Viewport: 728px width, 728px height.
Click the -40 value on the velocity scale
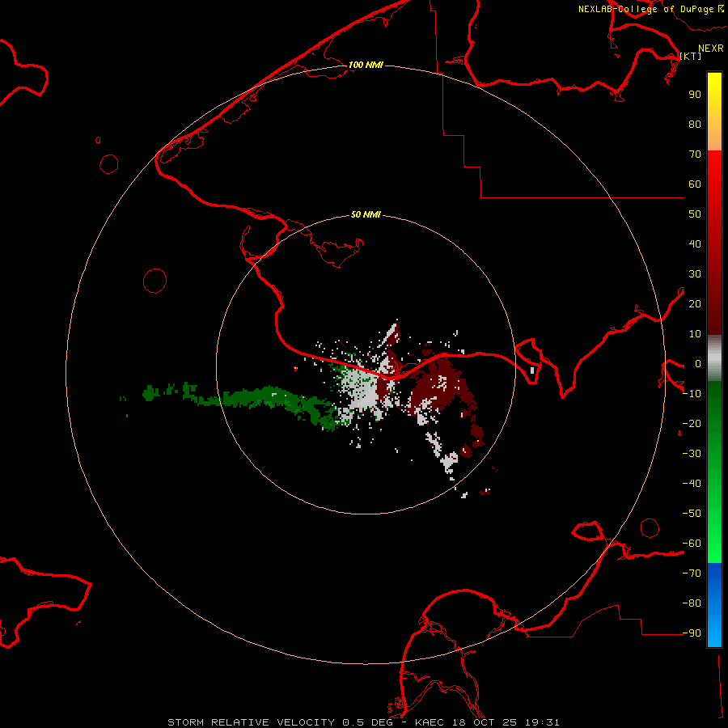[x=692, y=484]
